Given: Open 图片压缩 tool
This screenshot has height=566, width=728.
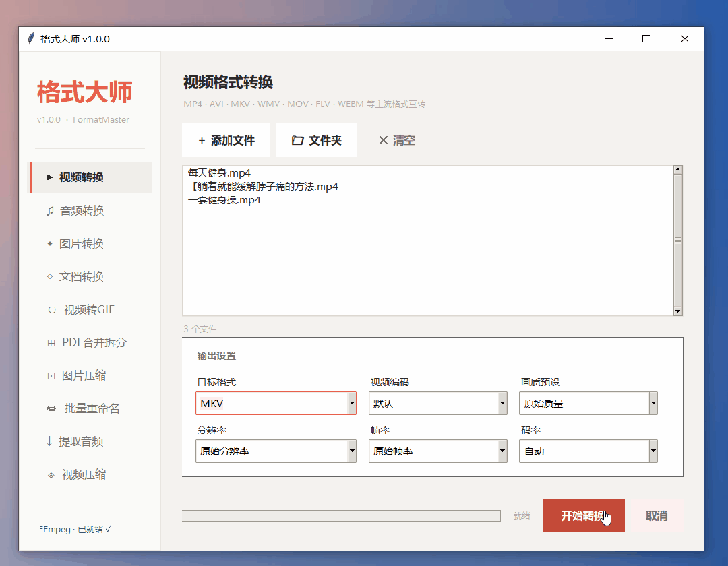Looking at the screenshot, I should tap(91, 375).
